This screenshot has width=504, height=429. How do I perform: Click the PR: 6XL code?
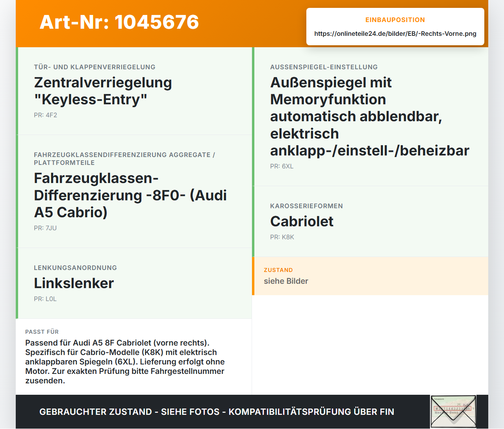tap(282, 166)
